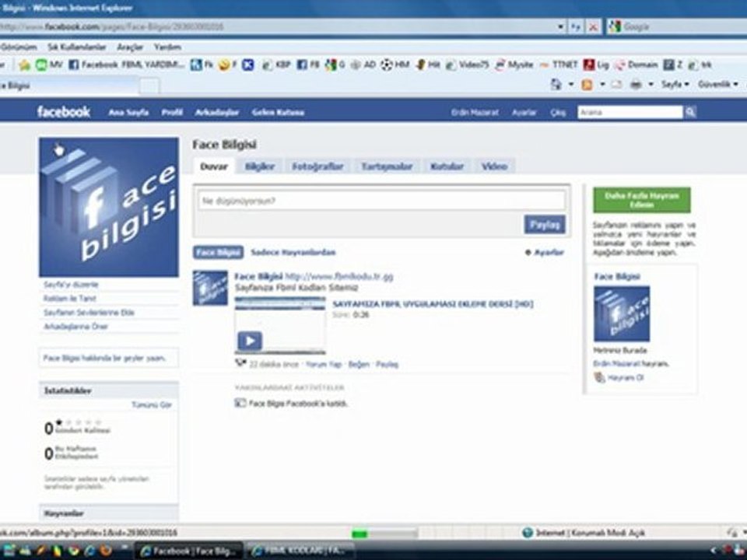Expand the home button dropdown arrow
This screenshot has height=560, width=747.
click(x=570, y=85)
